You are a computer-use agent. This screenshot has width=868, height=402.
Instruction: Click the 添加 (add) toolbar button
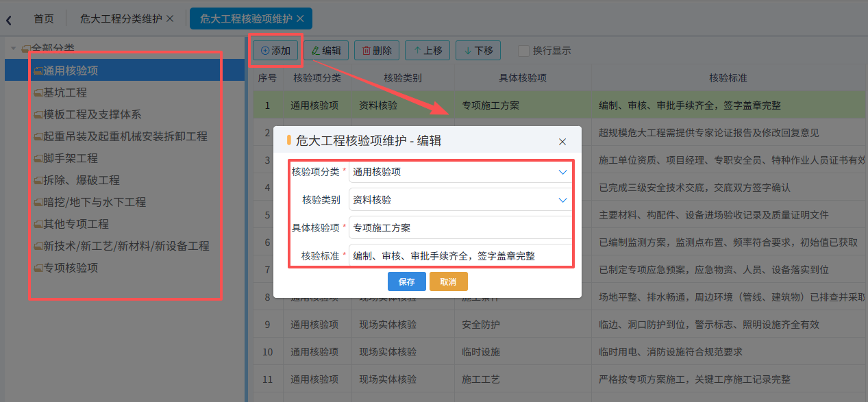click(275, 51)
